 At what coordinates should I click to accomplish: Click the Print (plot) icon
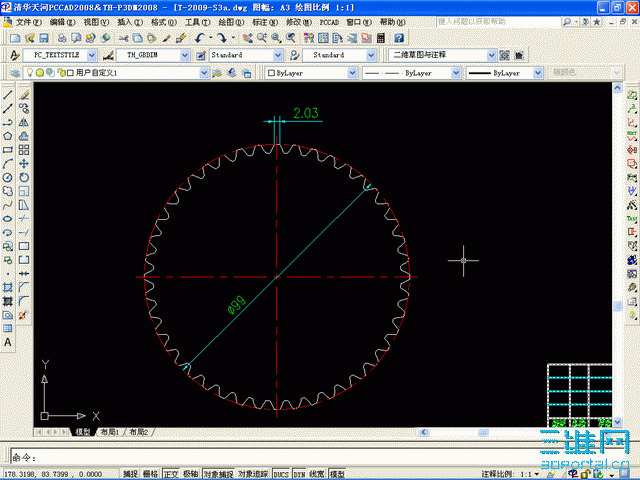(x=62, y=38)
